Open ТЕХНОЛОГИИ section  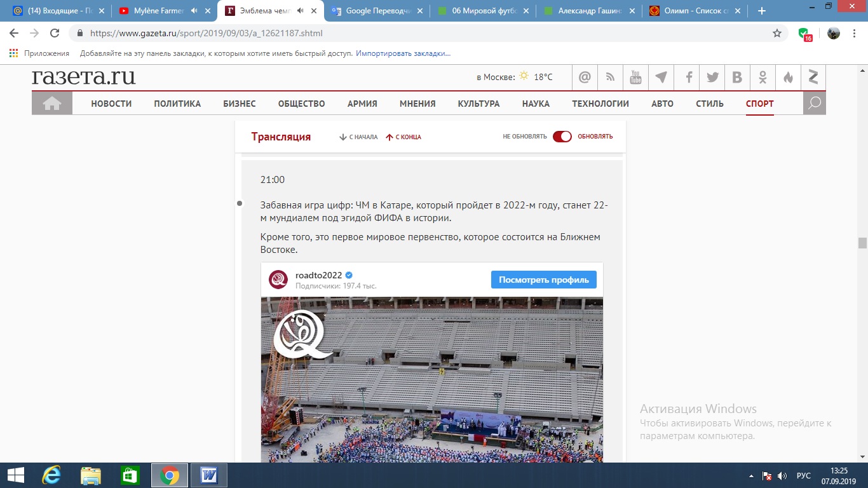(600, 104)
